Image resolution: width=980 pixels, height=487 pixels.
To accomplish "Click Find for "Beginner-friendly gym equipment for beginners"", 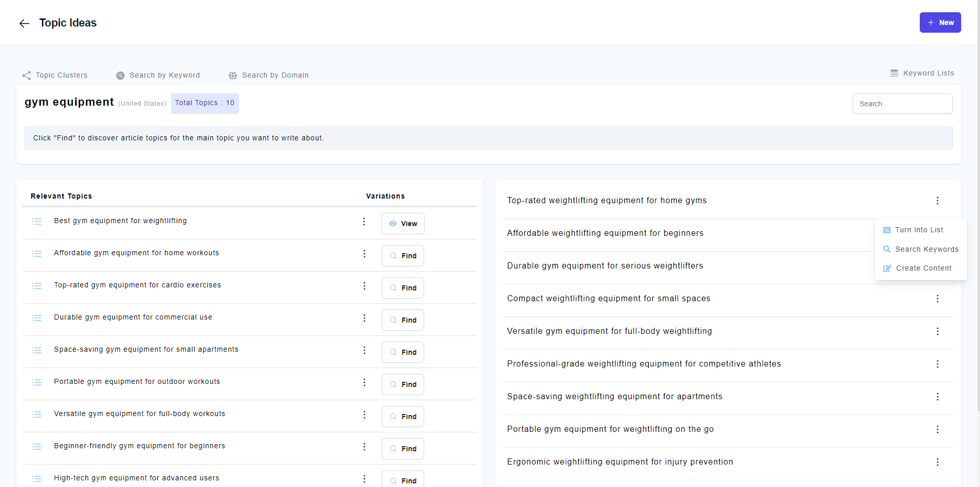I will (403, 448).
